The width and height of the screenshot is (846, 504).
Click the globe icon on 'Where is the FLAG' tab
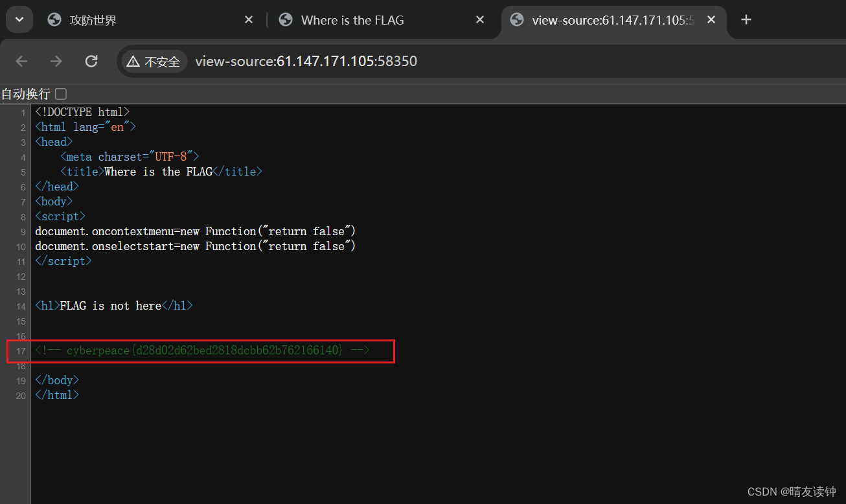[x=286, y=19]
